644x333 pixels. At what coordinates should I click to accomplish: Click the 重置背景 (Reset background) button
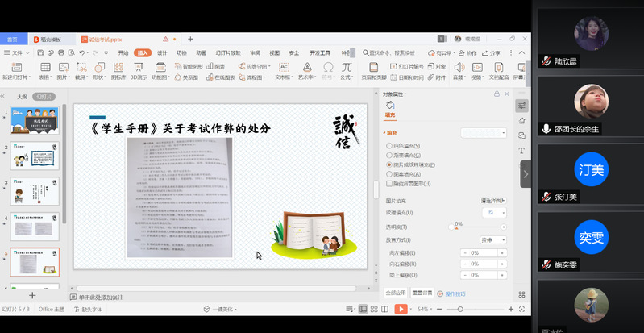pyautogui.click(x=422, y=293)
